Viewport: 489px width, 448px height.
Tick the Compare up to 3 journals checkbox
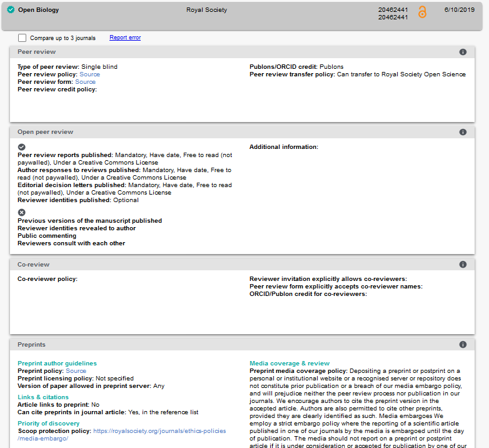click(x=22, y=38)
